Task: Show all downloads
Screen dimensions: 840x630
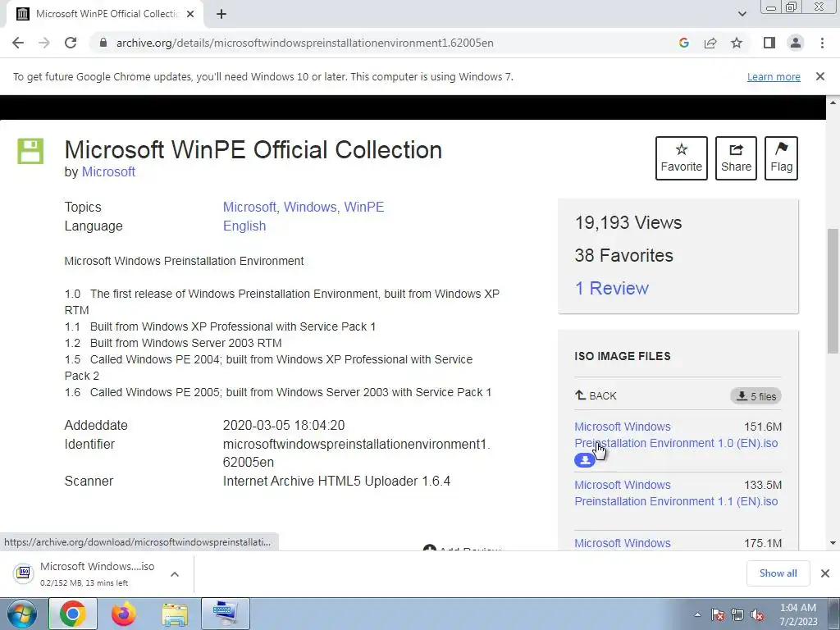Action: 778,573
